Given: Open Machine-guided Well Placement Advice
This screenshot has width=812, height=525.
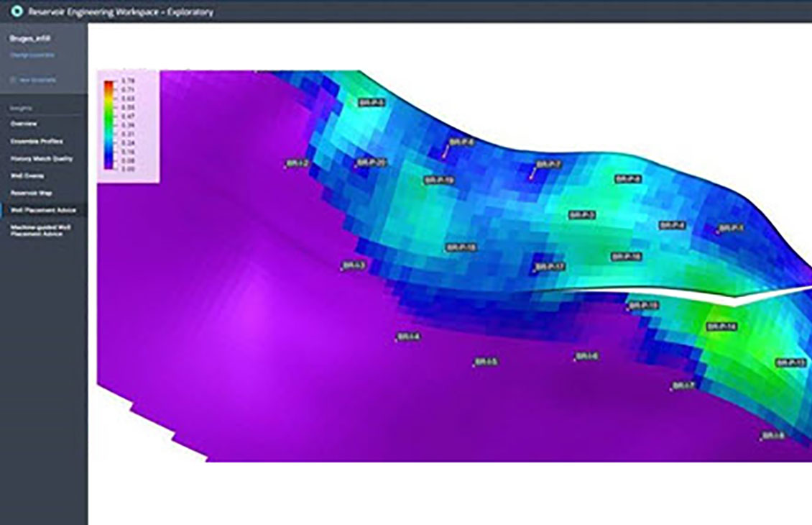Looking at the screenshot, I should pyautogui.click(x=40, y=230).
